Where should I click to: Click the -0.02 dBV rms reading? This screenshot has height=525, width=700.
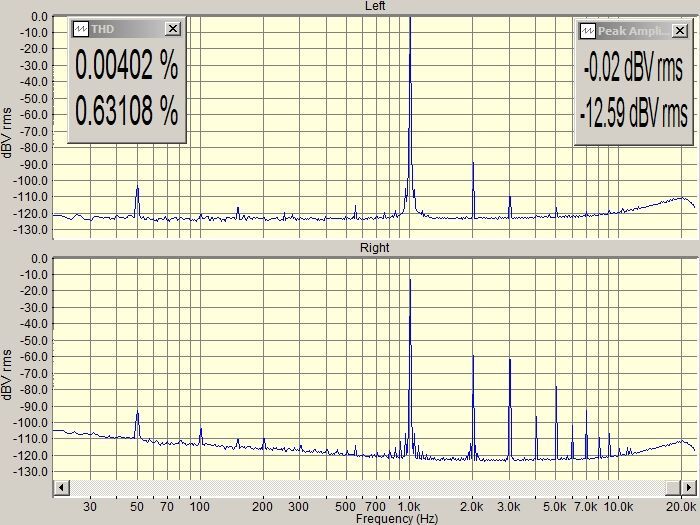point(633,68)
